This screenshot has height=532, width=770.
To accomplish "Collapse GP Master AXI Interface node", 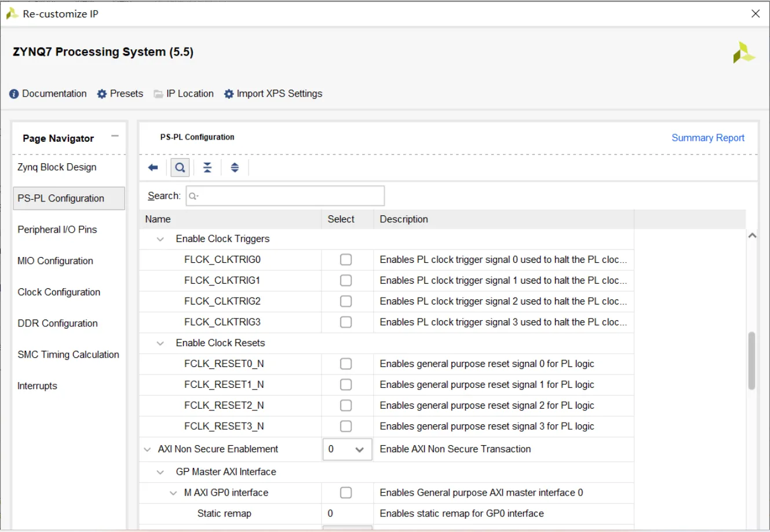I will coord(160,472).
